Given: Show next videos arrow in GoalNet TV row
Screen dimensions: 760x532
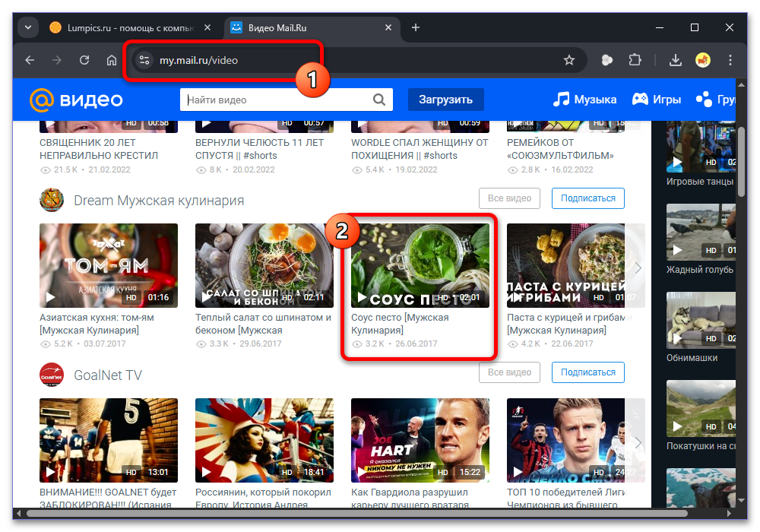Looking at the screenshot, I should click(638, 442).
